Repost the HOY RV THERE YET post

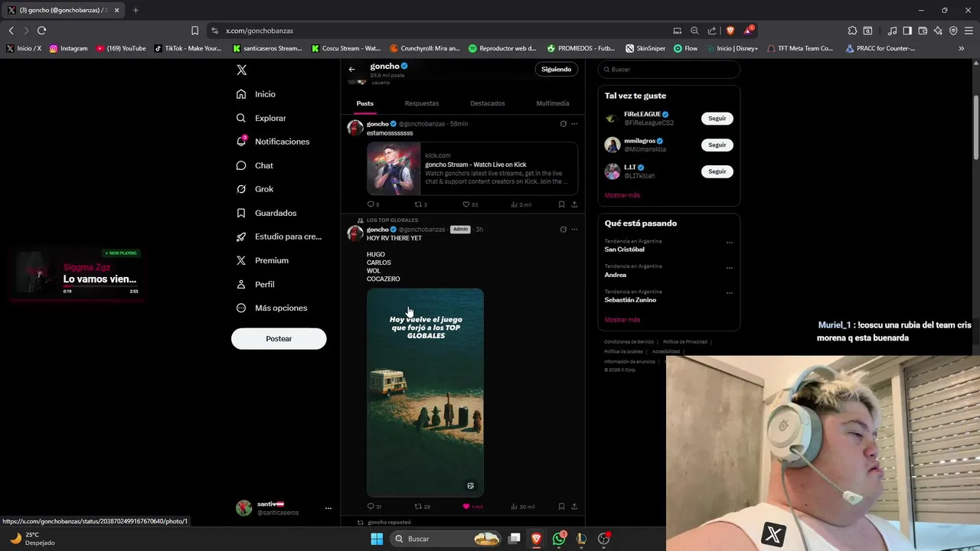click(422, 506)
